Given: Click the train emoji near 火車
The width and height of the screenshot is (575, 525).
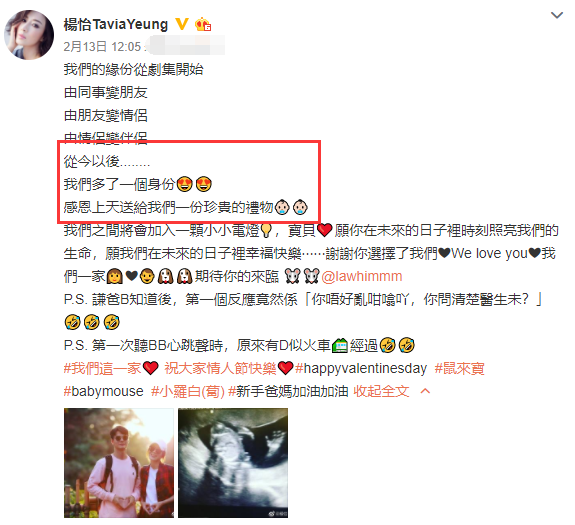Looking at the screenshot, I should tap(340, 345).
